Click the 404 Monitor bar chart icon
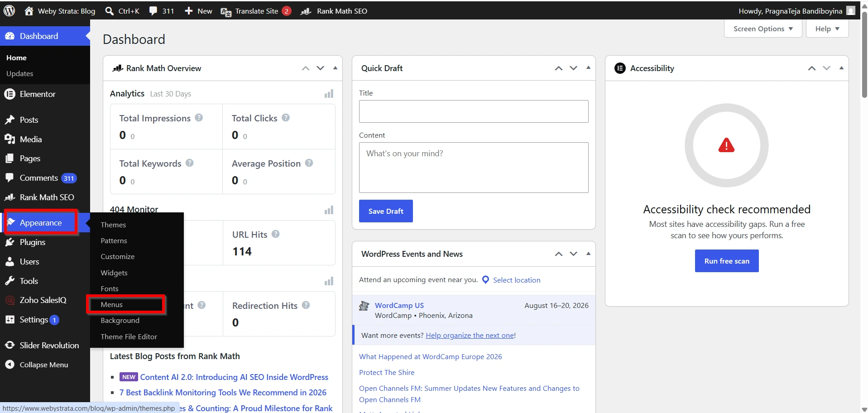Viewport: 868px width, 413px height. 329,210
